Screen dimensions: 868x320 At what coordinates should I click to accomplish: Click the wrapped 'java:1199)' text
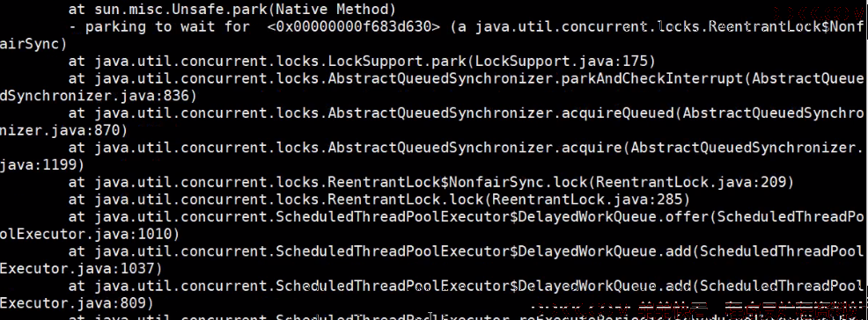[x=42, y=164]
